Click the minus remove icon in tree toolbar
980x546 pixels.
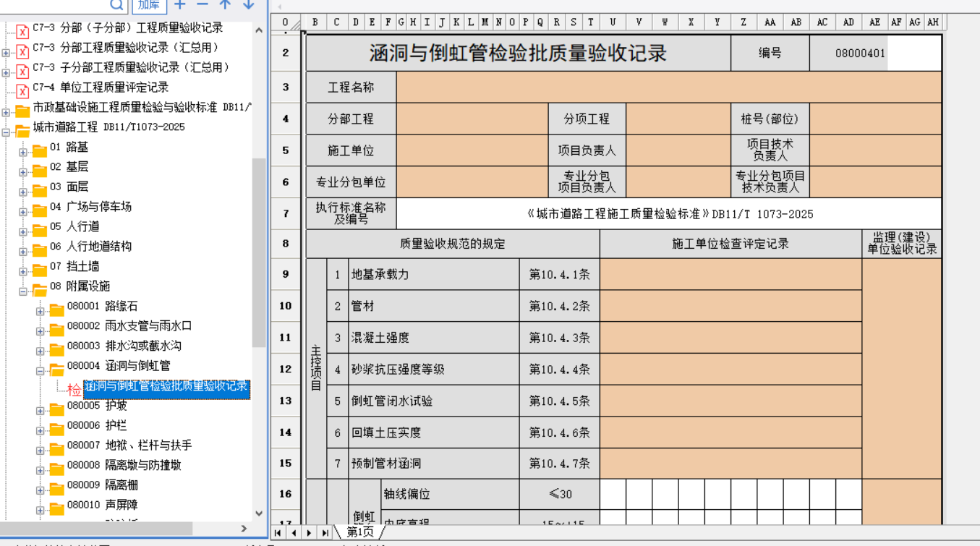[203, 4]
